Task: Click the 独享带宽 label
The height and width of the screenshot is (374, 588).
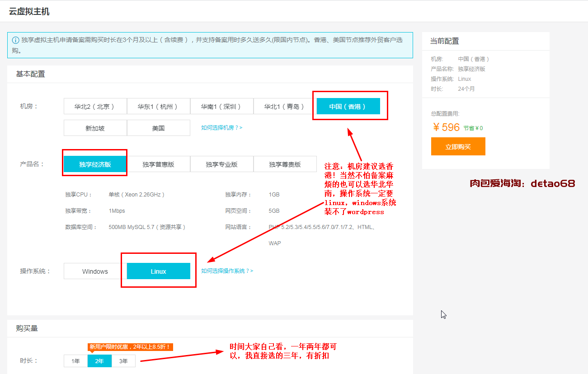Action: 79,211
